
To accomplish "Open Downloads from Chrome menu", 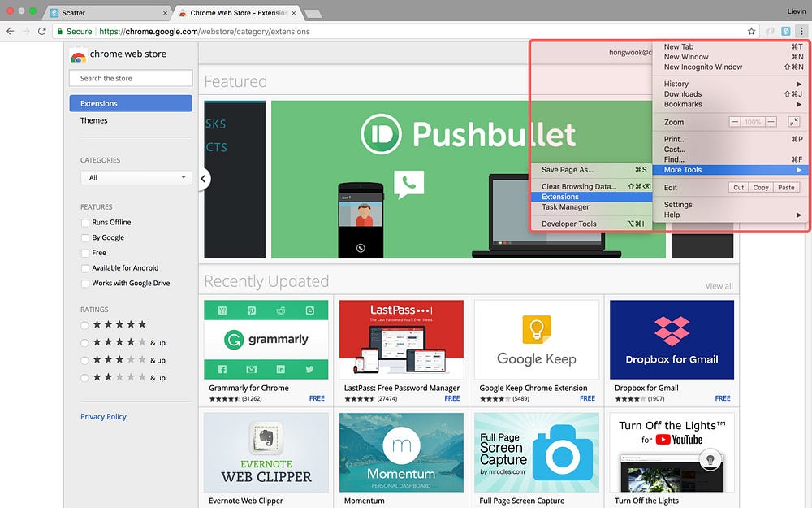I will [x=732, y=93].
